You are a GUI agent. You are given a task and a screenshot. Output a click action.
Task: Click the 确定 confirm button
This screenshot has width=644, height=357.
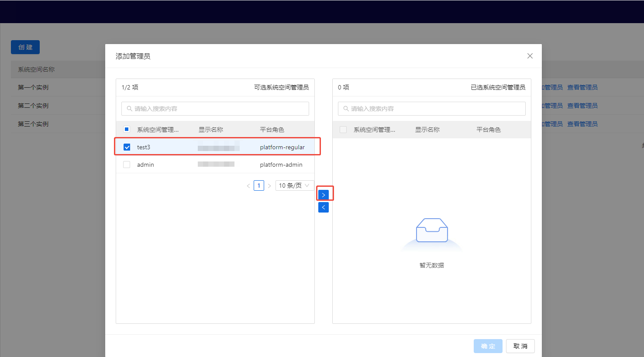[488, 346]
